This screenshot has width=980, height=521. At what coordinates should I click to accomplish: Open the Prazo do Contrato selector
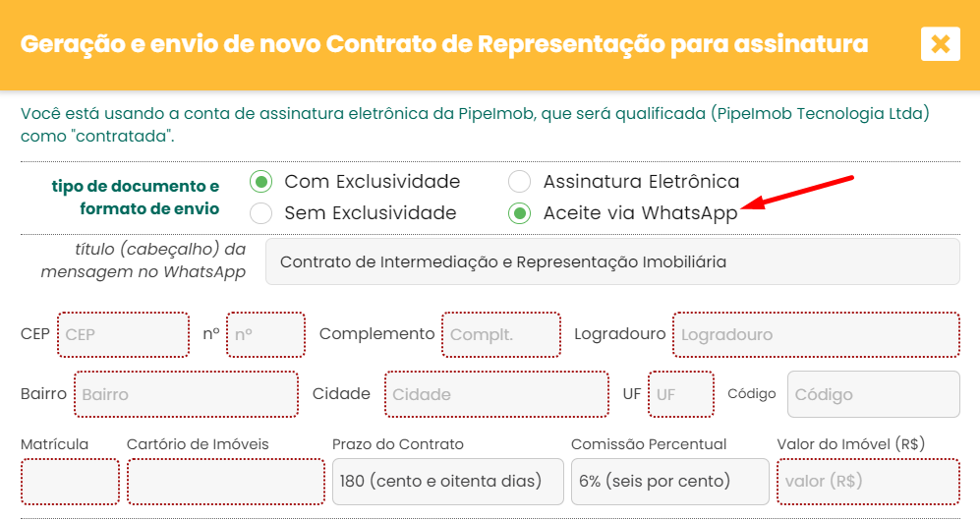[x=448, y=482]
